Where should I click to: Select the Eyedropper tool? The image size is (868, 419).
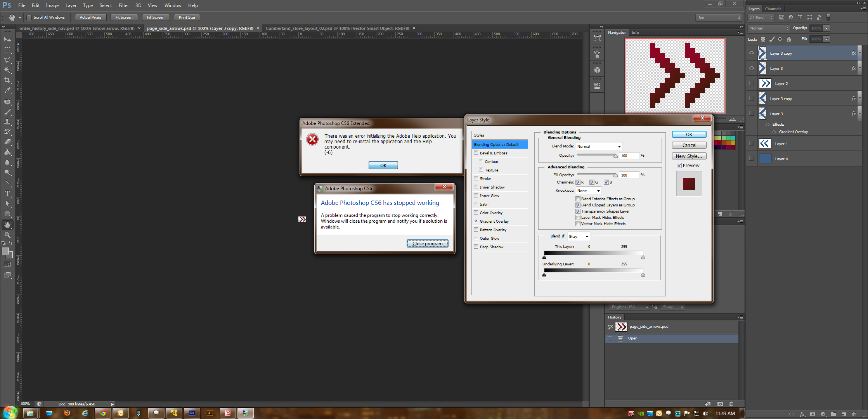pyautogui.click(x=7, y=90)
